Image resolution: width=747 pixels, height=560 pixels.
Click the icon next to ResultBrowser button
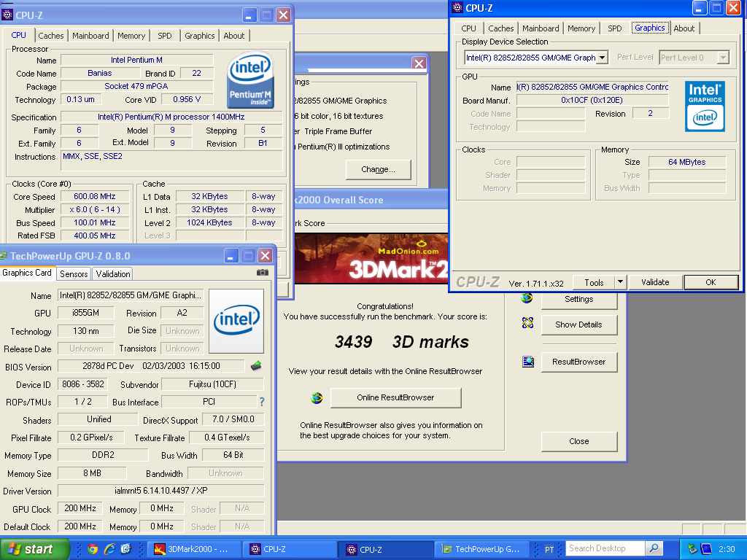click(528, 362)
